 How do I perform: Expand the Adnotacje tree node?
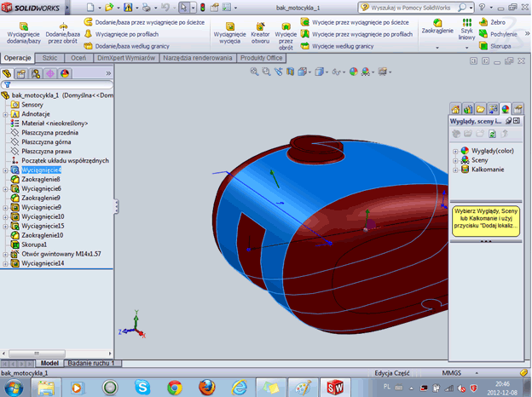point(5,115)
